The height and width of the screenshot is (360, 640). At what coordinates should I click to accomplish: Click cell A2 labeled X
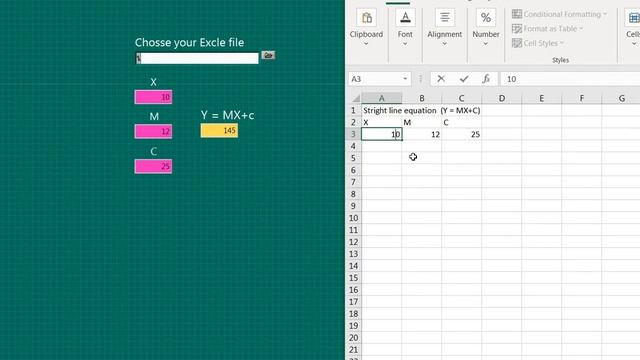point(382,122)
